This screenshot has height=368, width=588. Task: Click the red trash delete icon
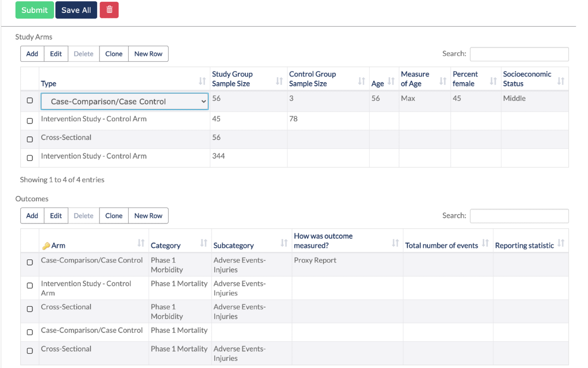click(109, 10)
